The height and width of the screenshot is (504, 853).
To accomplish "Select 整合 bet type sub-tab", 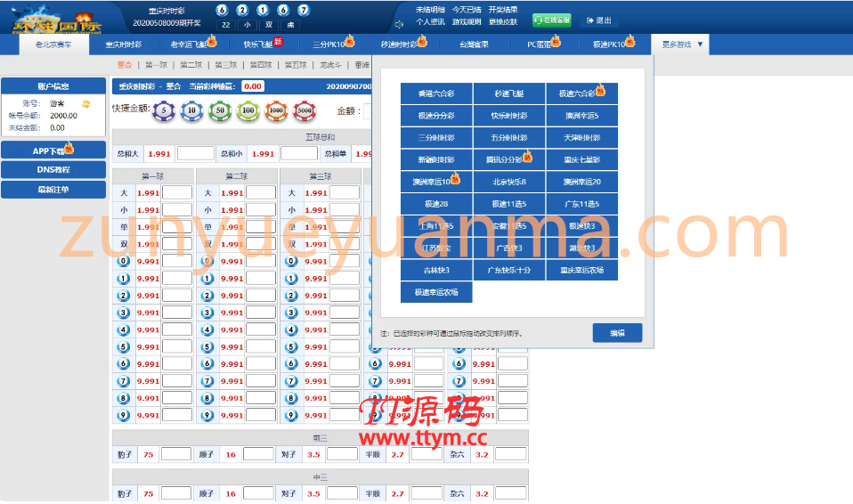I will [125, 65].
